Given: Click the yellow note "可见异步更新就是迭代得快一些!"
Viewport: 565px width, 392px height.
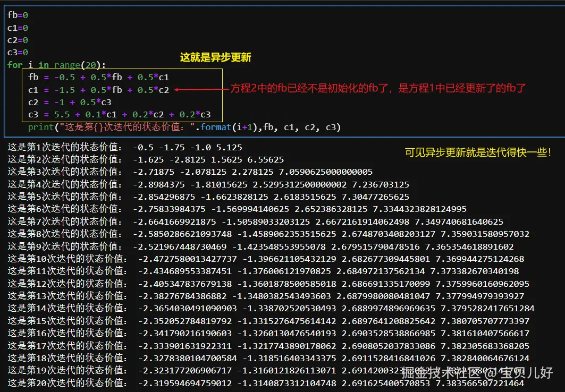Looking at the screenshot, I should pyautogui.click(x=478, y=152).
